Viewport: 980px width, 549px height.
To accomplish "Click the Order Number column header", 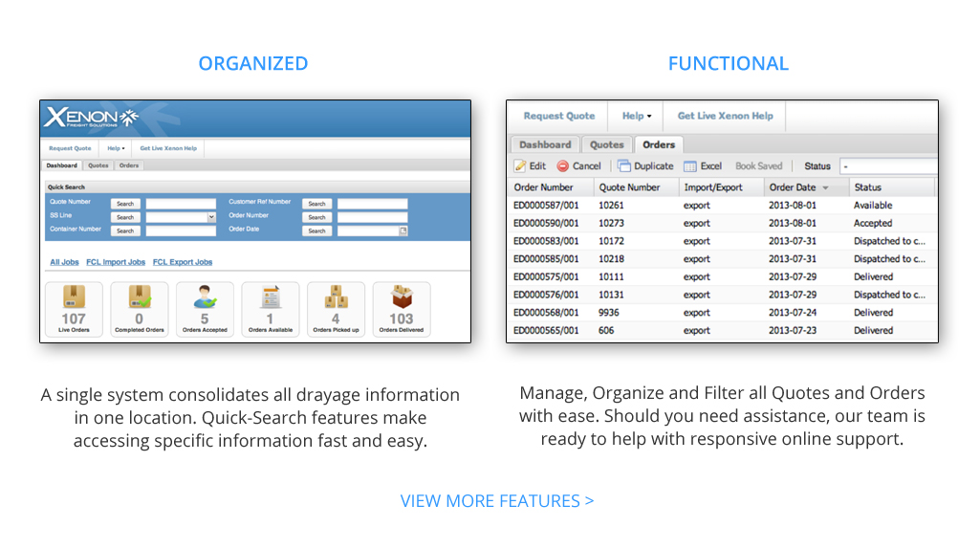I will (x=551, y=187).
